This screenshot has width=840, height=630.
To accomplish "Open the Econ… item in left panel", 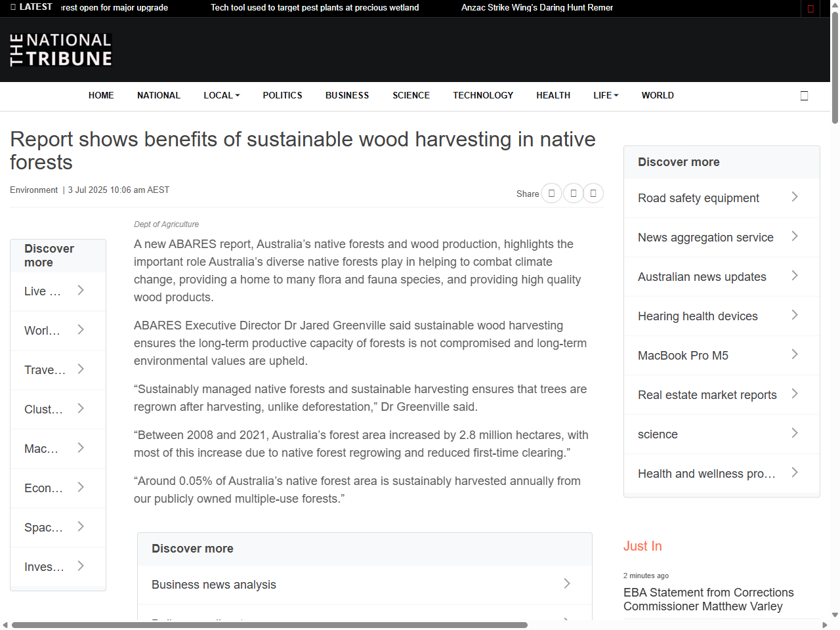I will 58,488.
